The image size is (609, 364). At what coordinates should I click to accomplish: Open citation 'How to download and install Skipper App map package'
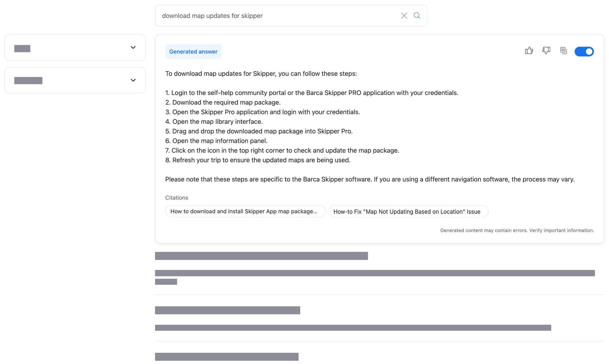[x=245, y=211]
